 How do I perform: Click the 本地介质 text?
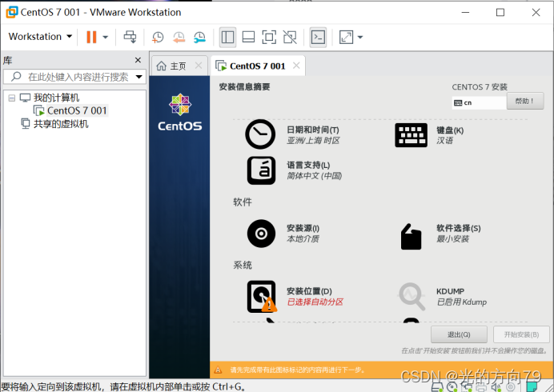303,238
